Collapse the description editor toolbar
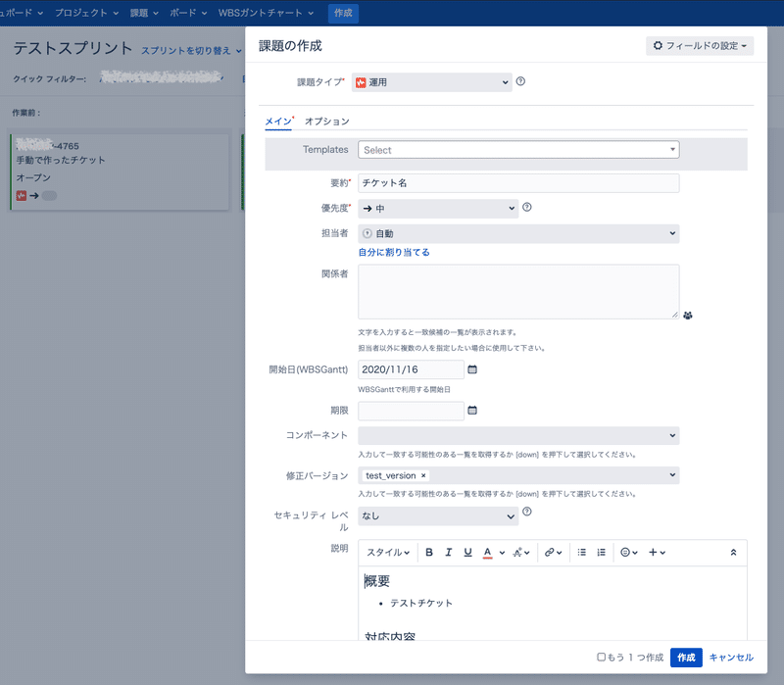This screenshot has height=685, width=784. (x=733, y=553)
